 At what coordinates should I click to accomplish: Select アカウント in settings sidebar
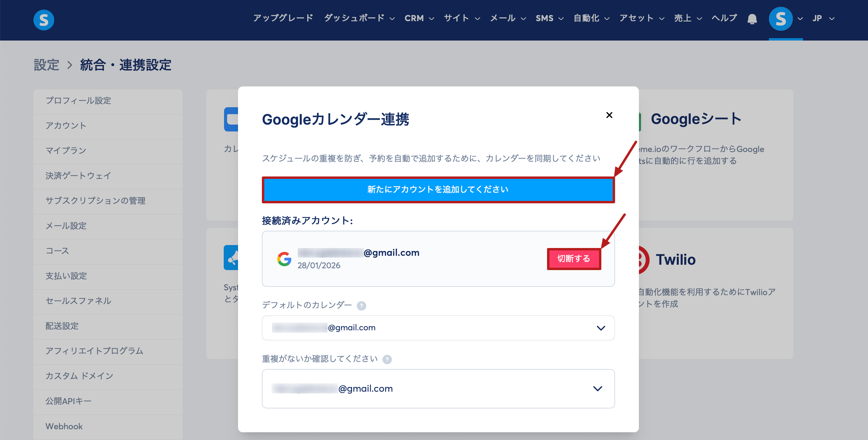point(66,126)
